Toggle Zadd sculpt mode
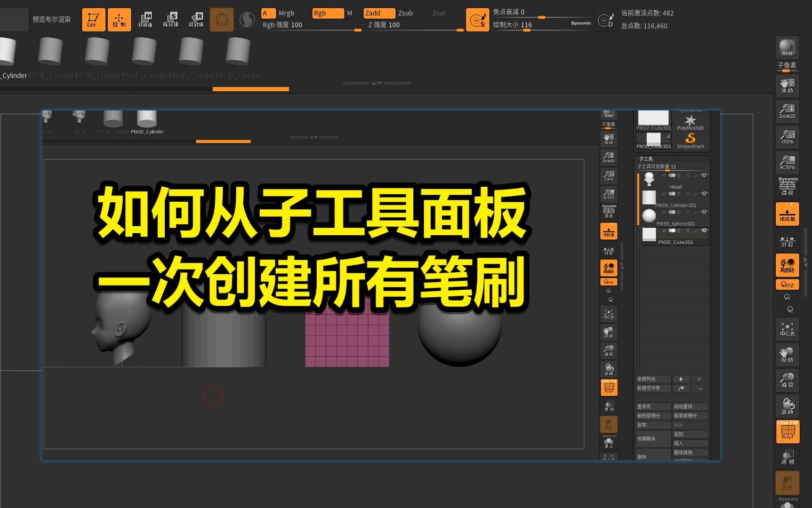812x508 pixels. [x=380, y=13]
